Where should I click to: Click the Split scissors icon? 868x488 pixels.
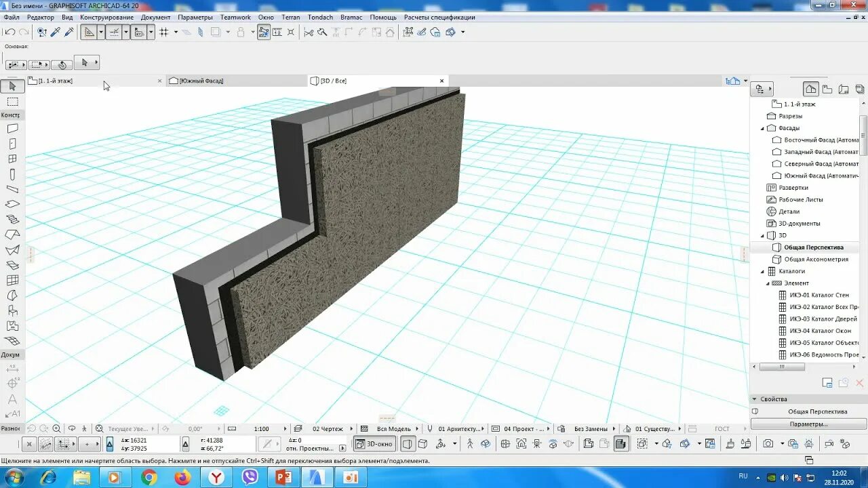(x=309, y=32)
